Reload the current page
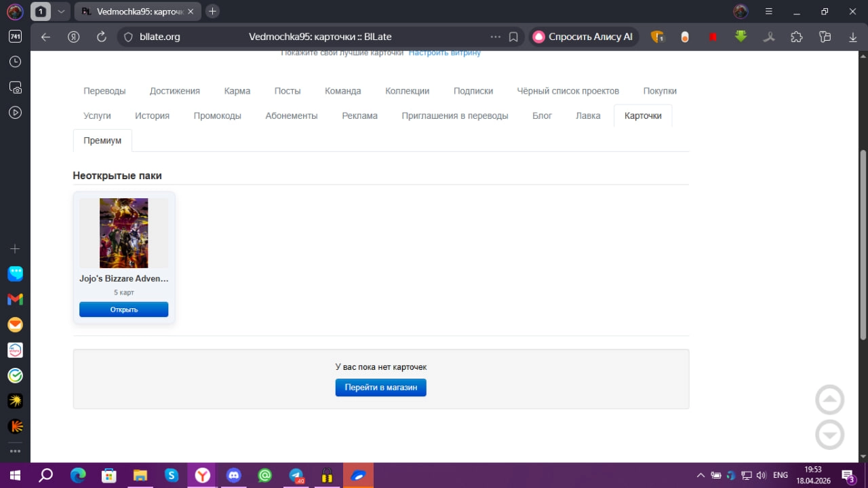This screenshot has height=488, width=868. [102, 37]
